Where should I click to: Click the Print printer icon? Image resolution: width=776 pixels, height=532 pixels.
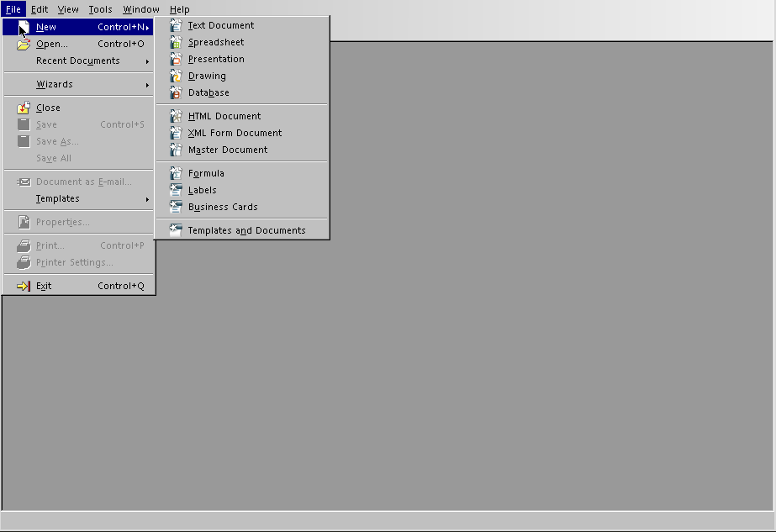[24, 246]
